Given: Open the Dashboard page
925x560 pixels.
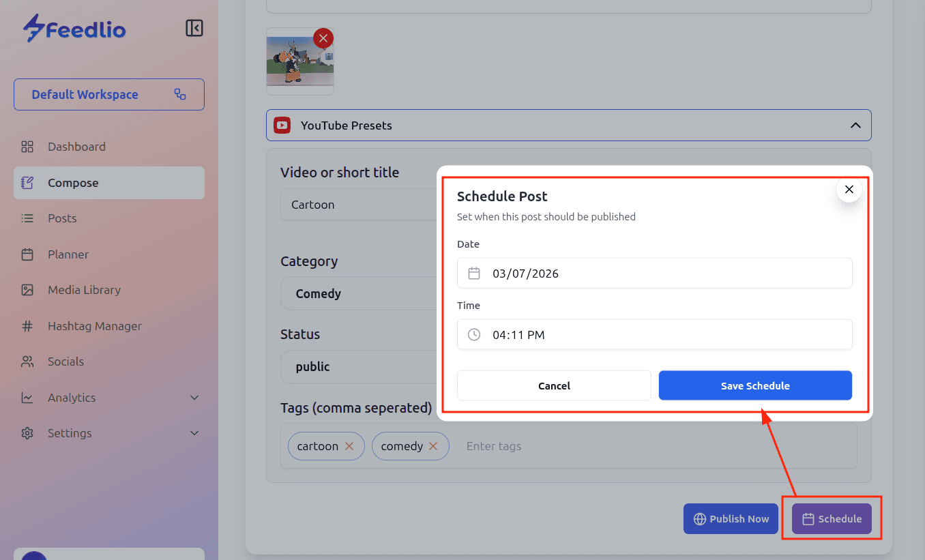Looking at the screenshot, I should point(76,147).
